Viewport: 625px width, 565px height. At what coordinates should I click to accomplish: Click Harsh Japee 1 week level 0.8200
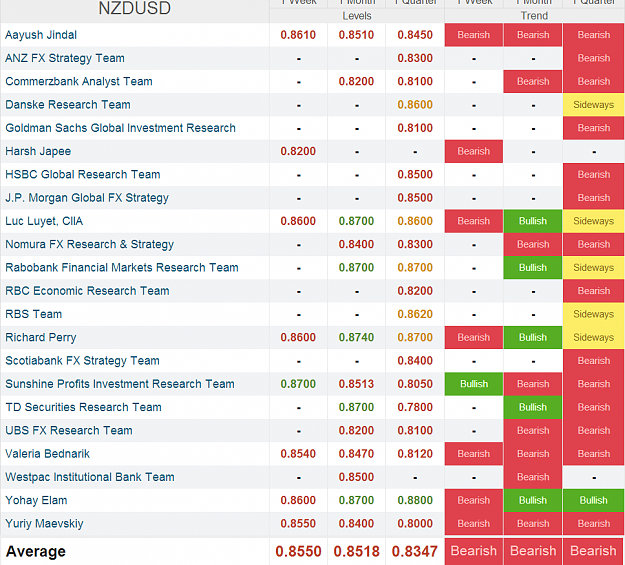tap(298, 151)
